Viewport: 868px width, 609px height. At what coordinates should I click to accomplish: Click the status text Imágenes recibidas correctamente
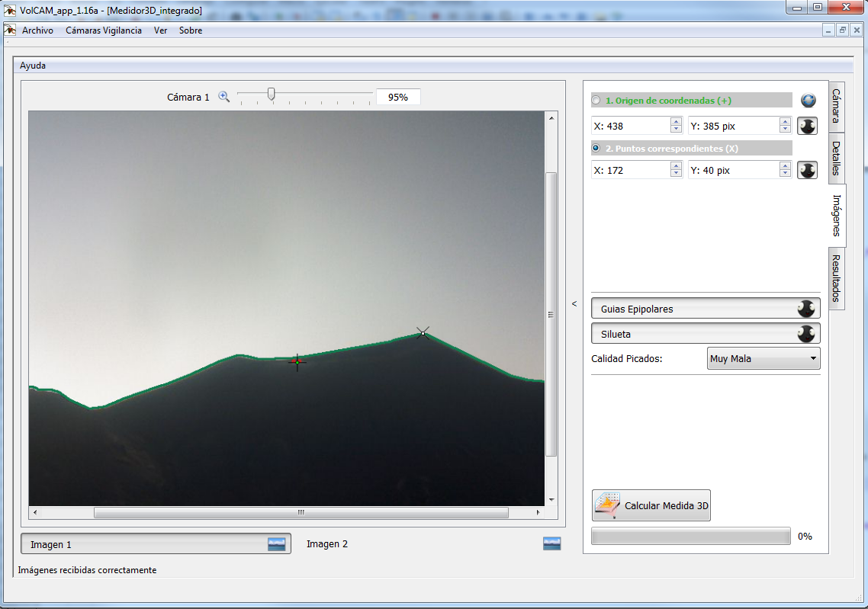coord(87,569)
